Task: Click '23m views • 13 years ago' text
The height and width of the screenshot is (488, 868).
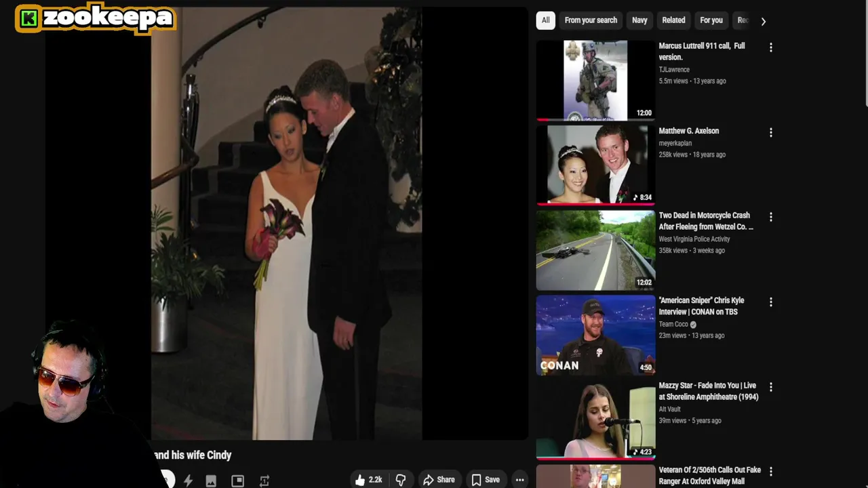Action: point(692,335)
